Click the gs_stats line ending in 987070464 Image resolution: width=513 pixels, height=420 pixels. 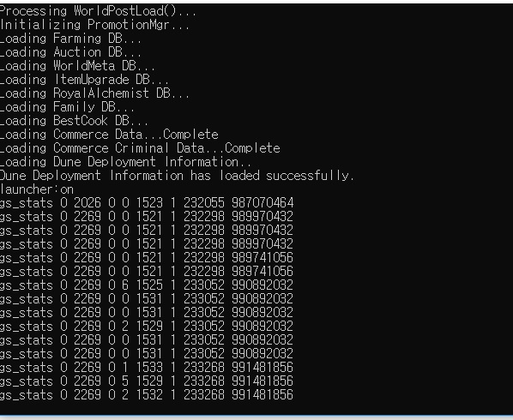click(147, 203)
